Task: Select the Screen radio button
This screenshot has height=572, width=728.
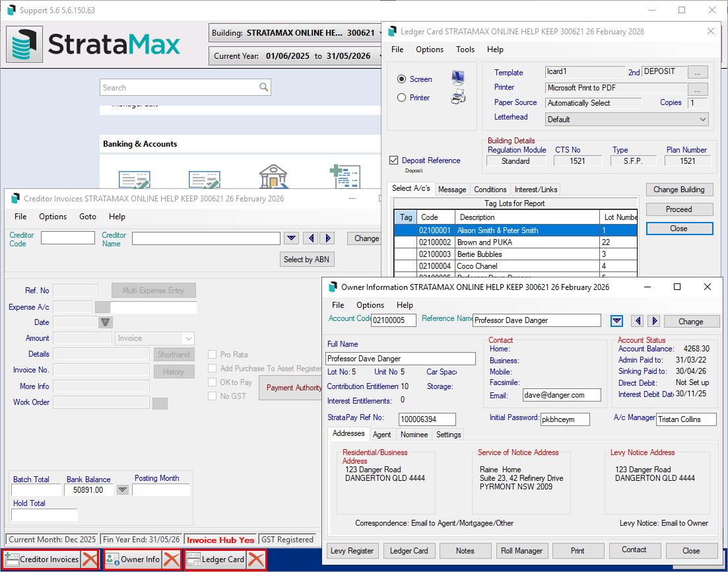Action: point(402,79)
